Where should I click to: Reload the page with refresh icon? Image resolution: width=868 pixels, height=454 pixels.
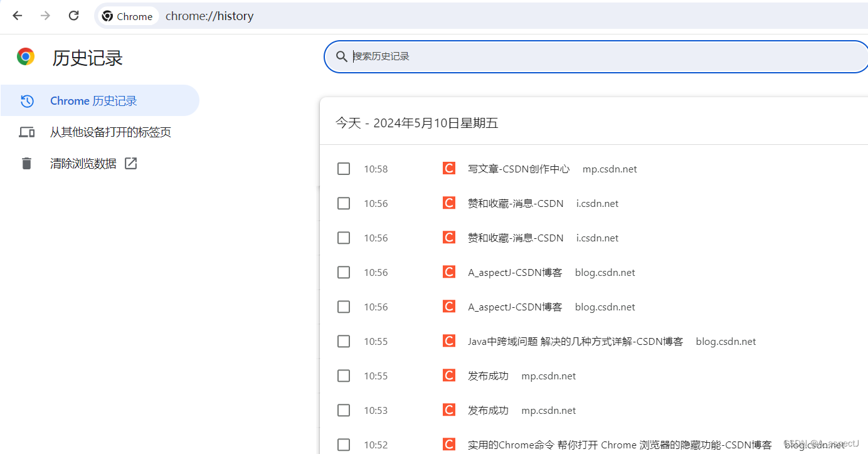73,16
